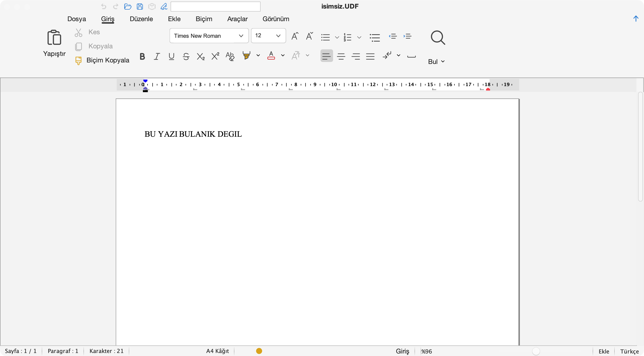Click the empty text field in the title toolbar
This screenshot has height=356, width=644.
point(216,7)
